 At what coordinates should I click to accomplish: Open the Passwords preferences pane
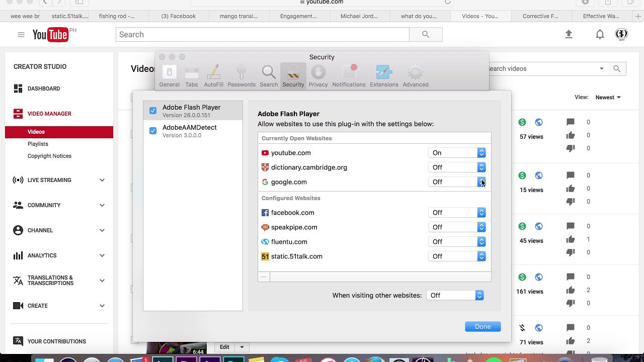(x=242, y=76)
